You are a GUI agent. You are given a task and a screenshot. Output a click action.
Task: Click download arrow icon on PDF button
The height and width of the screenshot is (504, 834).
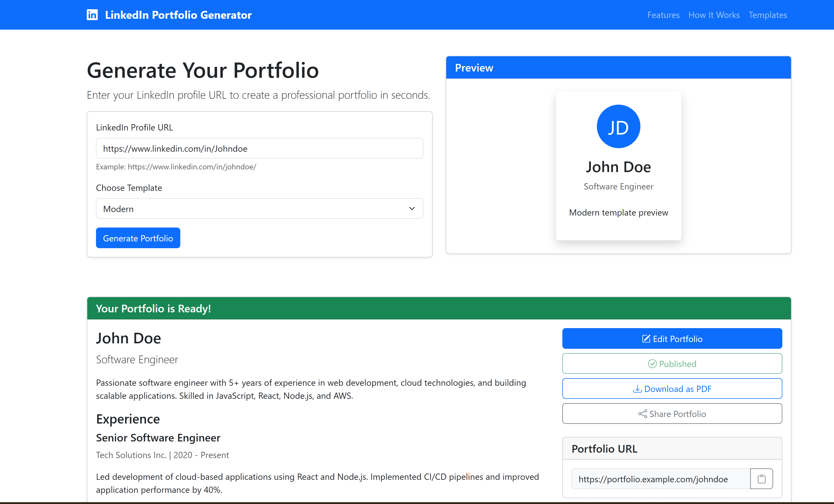click(637, 389)
